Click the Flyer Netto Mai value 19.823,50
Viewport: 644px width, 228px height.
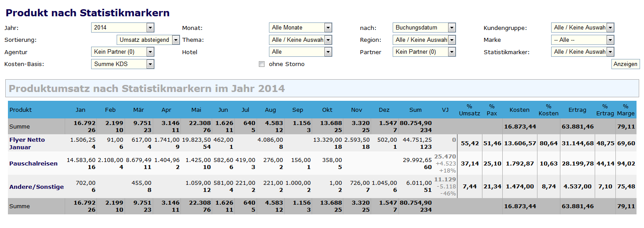(x=196, y=140)
